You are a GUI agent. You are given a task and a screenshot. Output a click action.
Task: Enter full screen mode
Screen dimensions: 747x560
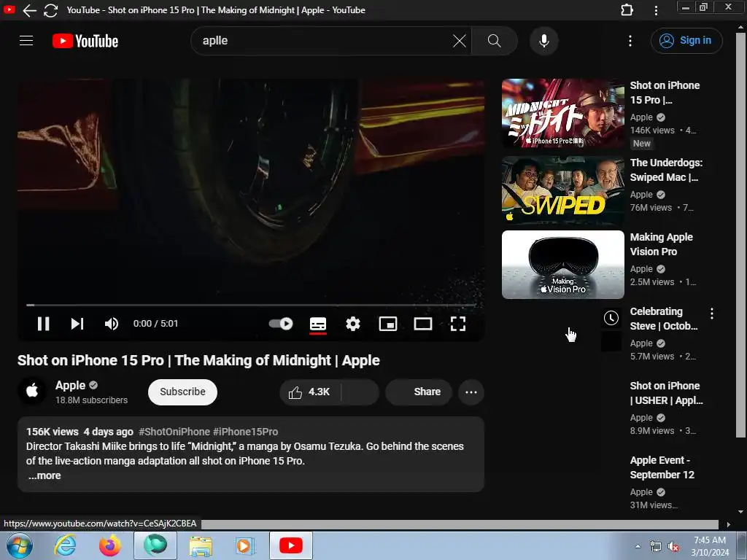[x=458, y=324]
